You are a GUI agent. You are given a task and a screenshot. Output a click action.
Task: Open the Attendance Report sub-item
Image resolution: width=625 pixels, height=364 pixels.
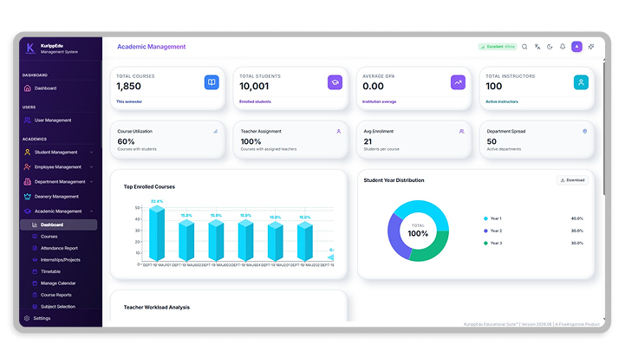(x=59, y=248)
